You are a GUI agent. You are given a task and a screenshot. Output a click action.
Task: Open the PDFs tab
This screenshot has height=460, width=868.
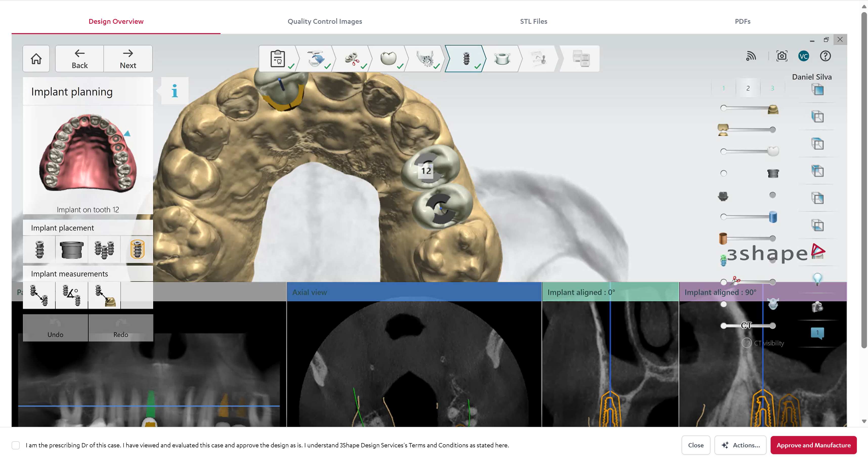(x=742, y=21)
